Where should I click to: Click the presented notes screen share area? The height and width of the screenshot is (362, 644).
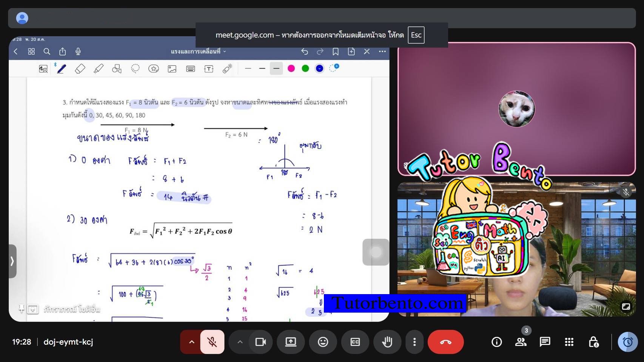199,179
